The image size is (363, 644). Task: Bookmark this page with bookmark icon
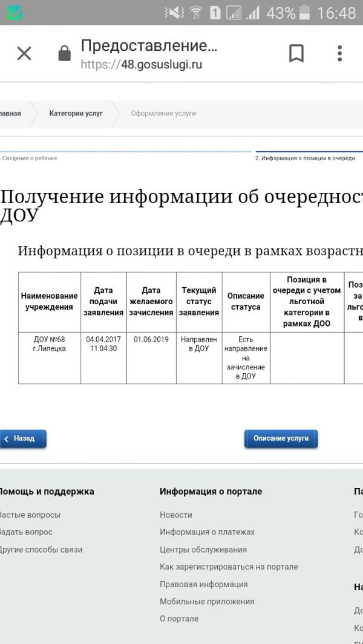point(296,54)
